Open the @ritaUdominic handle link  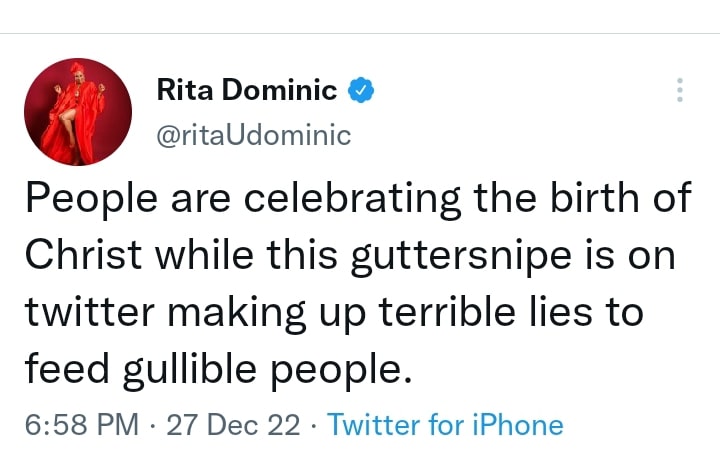click(x=254, y=135)
